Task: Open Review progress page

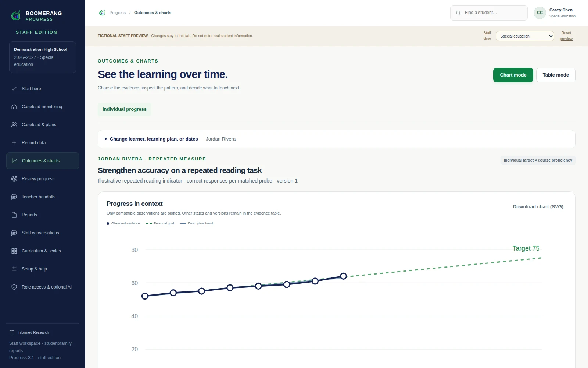Action: click(x=43, y=179)
